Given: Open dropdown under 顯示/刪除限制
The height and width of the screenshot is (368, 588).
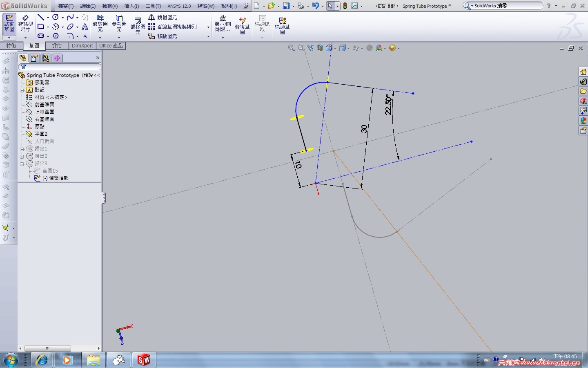Looking at the screenshot, I should point(223,38).
